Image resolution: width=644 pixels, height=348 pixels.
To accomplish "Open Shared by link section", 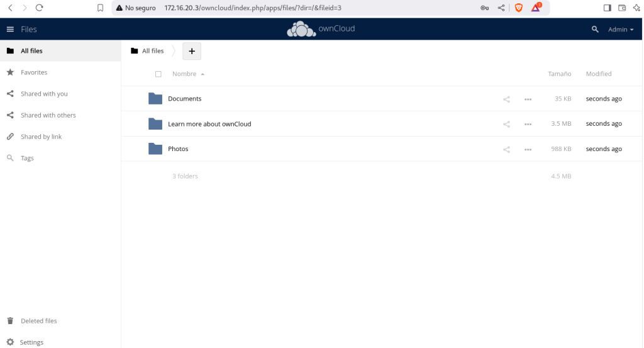I will point(60,137).
